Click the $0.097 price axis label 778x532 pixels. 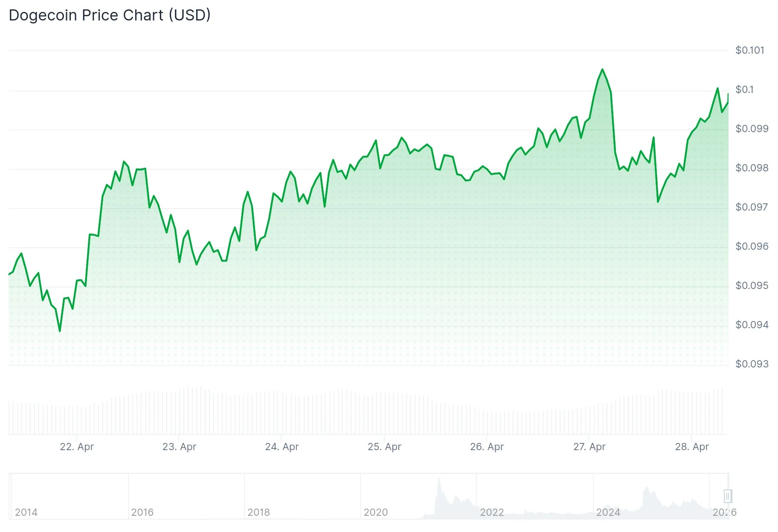pyautogui.click(x=752, y=207)
